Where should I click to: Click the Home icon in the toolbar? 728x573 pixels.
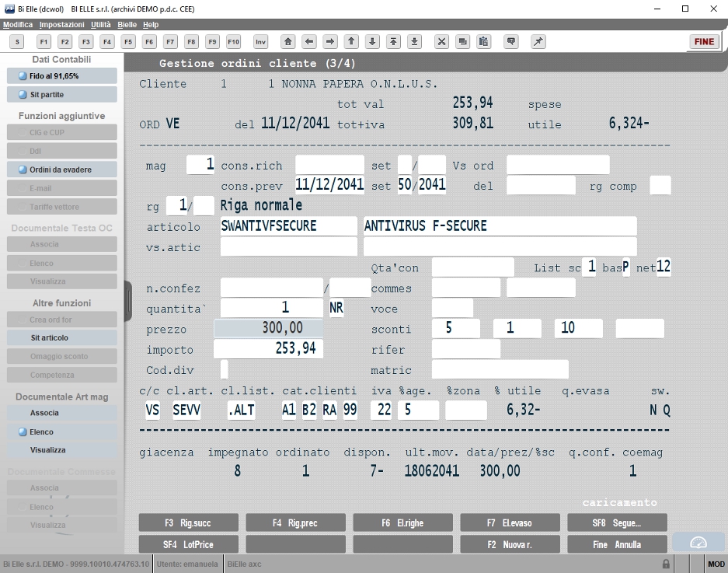tap(287, 42)
